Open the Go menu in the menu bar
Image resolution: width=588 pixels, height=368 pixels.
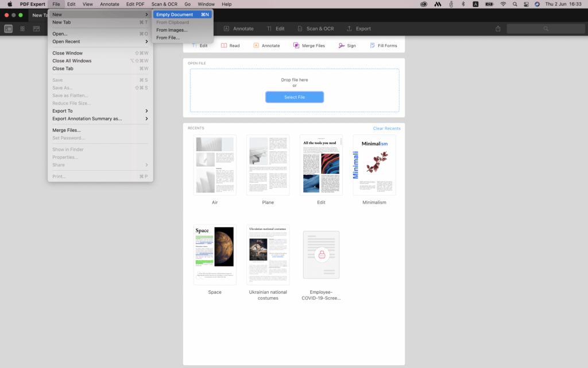coord(188,4)
